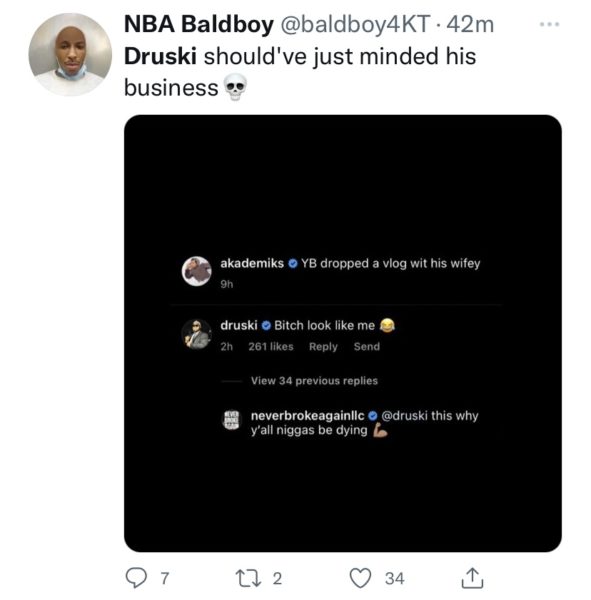
Task: Click the 42m timestamp
Action: pyautogui.click(x=470, y=24)
